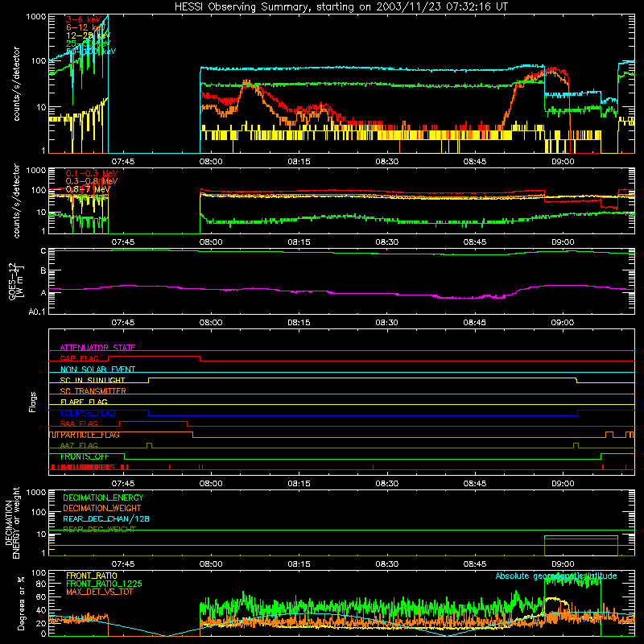The image size is (644, 644).
Task: Click the SAA_FLAG label
Action: [x=79, y=423]
